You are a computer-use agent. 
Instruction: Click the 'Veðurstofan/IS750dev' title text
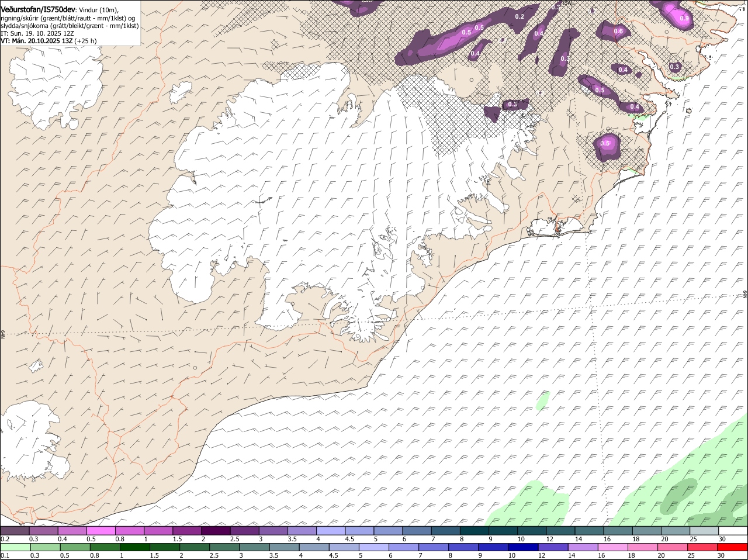click(38, 10)
